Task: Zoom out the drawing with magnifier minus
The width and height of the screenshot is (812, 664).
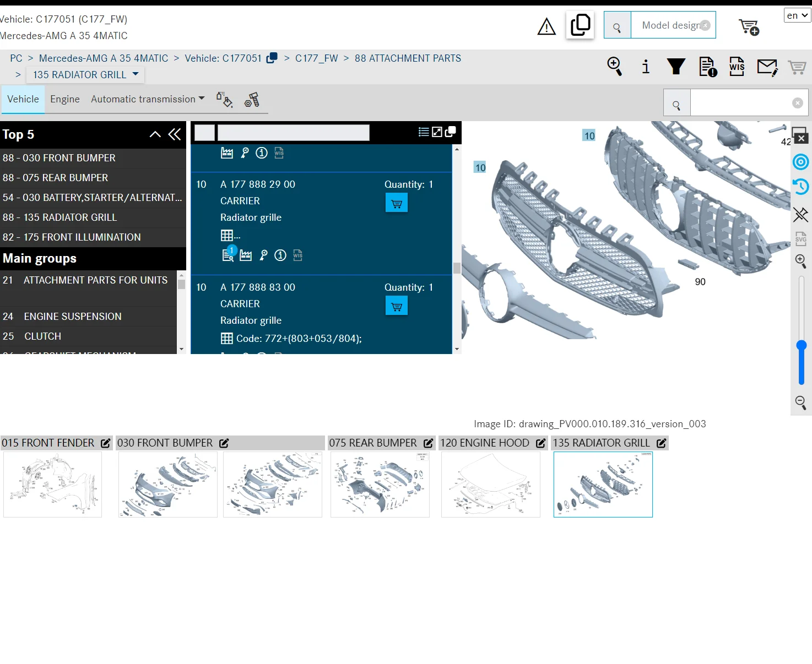Action: click(x=801, y=402)
